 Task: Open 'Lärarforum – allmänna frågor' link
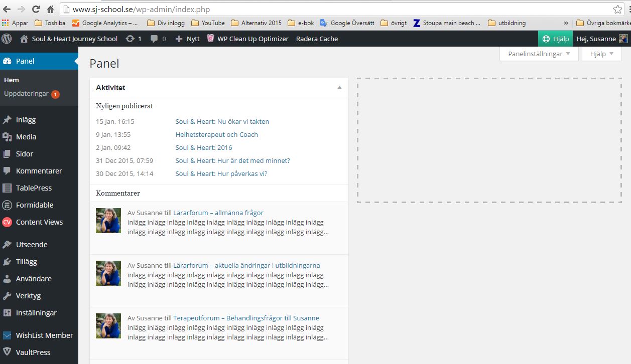[218, 213]
